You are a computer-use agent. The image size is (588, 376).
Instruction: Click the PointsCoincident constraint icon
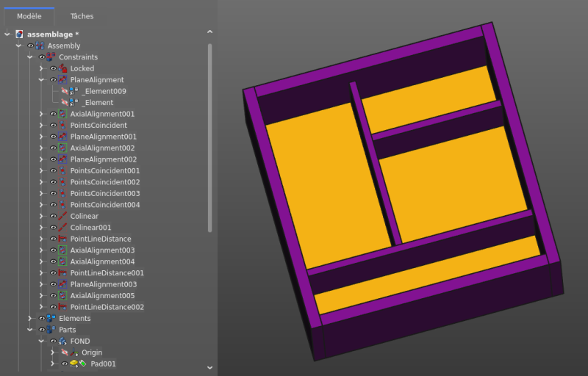click(x=62, y=125)
